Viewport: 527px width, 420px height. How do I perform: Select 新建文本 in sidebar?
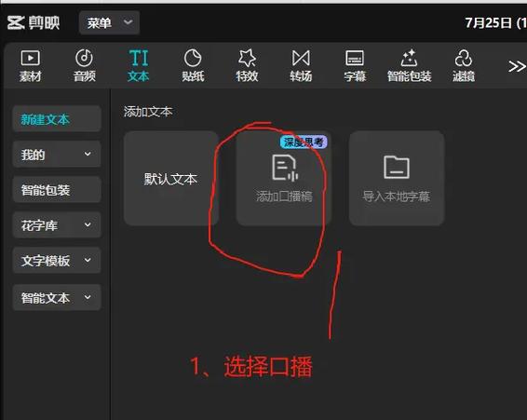click(57, 119)
